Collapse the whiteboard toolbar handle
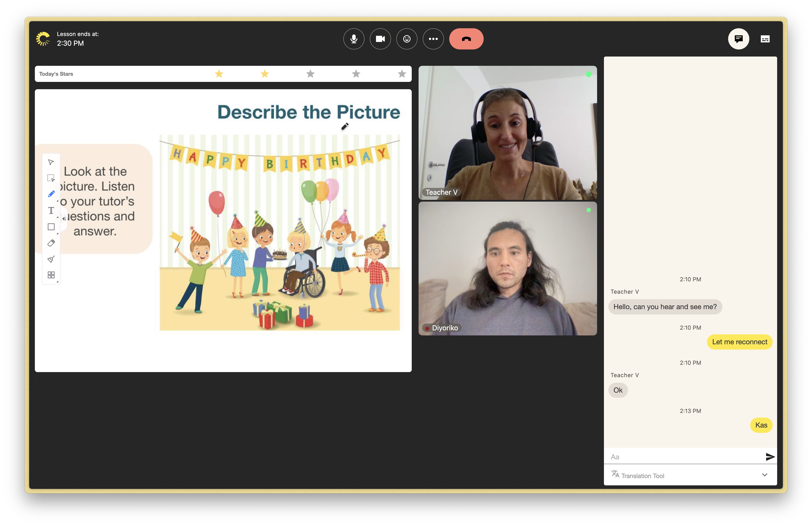 tap(64, 219)
